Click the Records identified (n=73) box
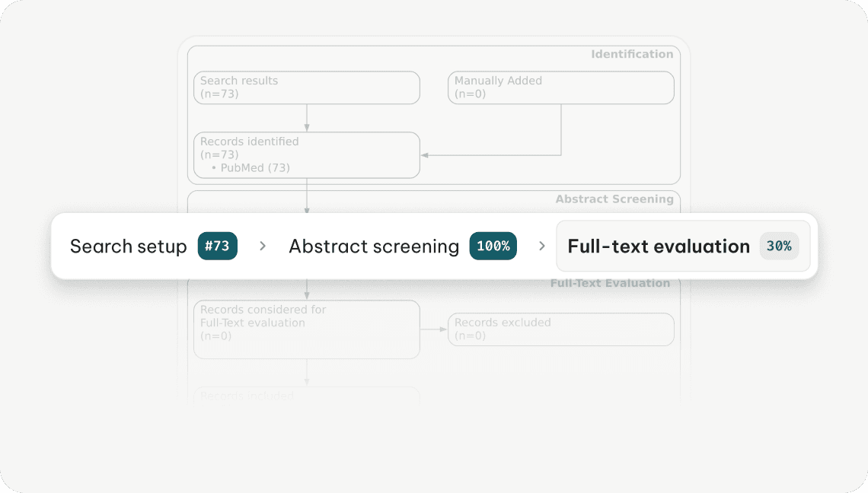This screenshot has height=493, width=868. [x=307, y=155]
